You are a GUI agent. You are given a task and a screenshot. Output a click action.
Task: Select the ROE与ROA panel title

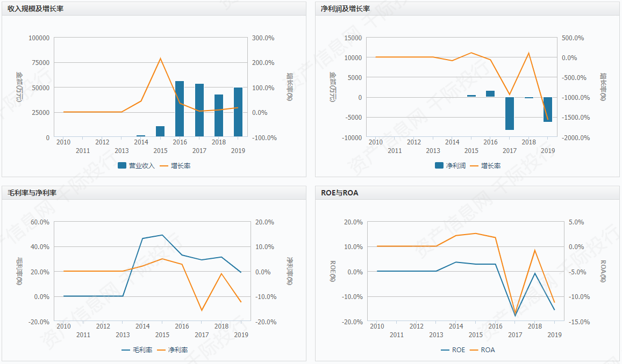pyautogui.click(x=339, y=193)
